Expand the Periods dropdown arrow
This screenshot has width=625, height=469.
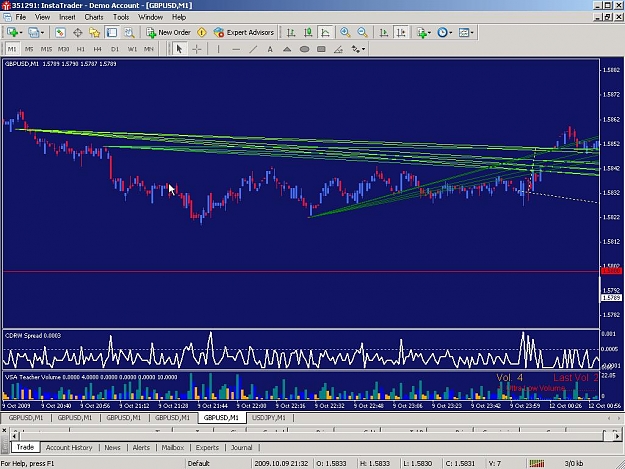[x=450, y=33]
